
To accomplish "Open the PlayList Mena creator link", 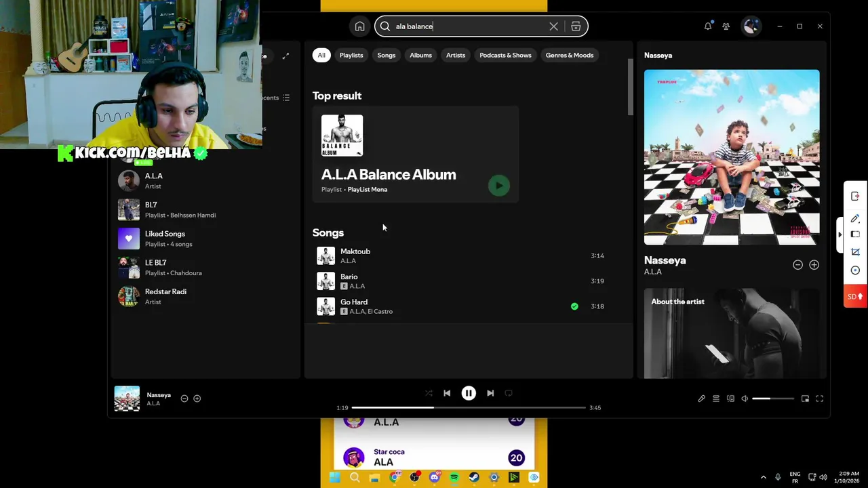I will click(x=368, y=189).
